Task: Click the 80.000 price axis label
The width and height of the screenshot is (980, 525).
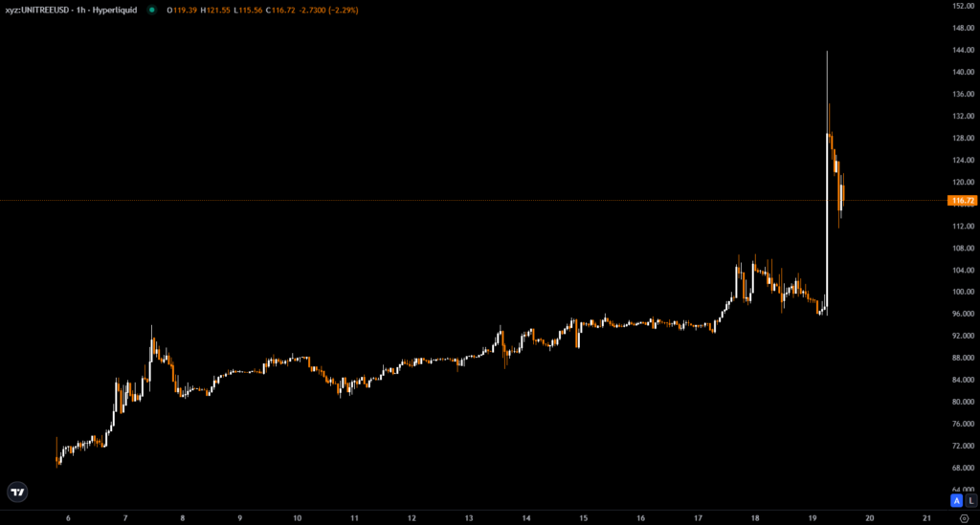Action: pos(963,402)
